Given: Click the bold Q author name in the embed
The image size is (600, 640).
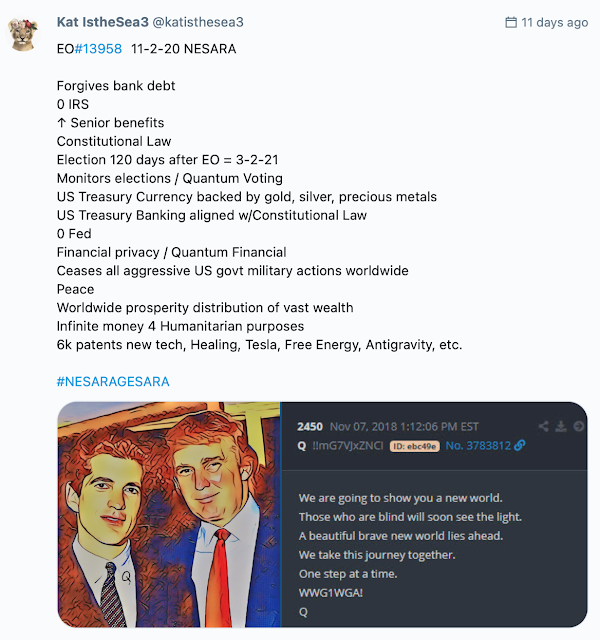Looking at the screenshot, I should click(x=302, y=445).
